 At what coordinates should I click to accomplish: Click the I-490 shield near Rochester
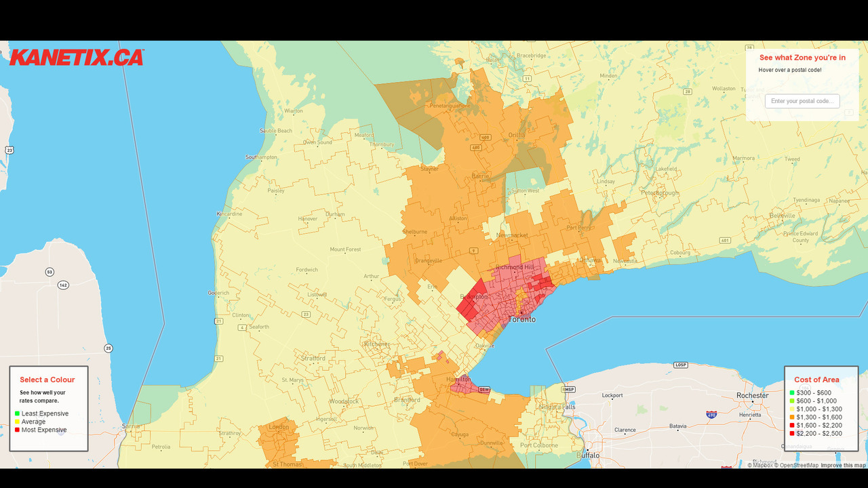pos(711,413)
